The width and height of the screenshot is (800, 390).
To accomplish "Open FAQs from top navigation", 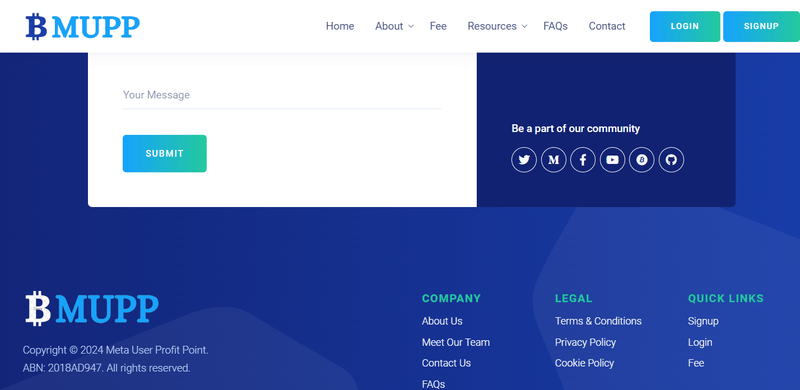I will pos(555,26).
